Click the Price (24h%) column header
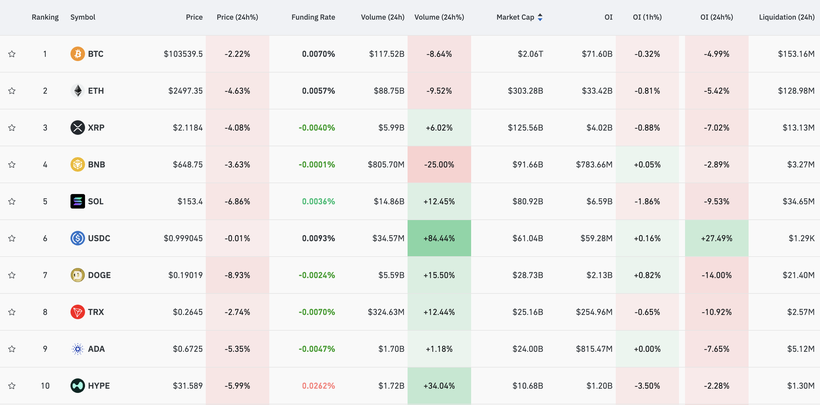Screen dimensions: 820x405 click(x=237, y=17)
